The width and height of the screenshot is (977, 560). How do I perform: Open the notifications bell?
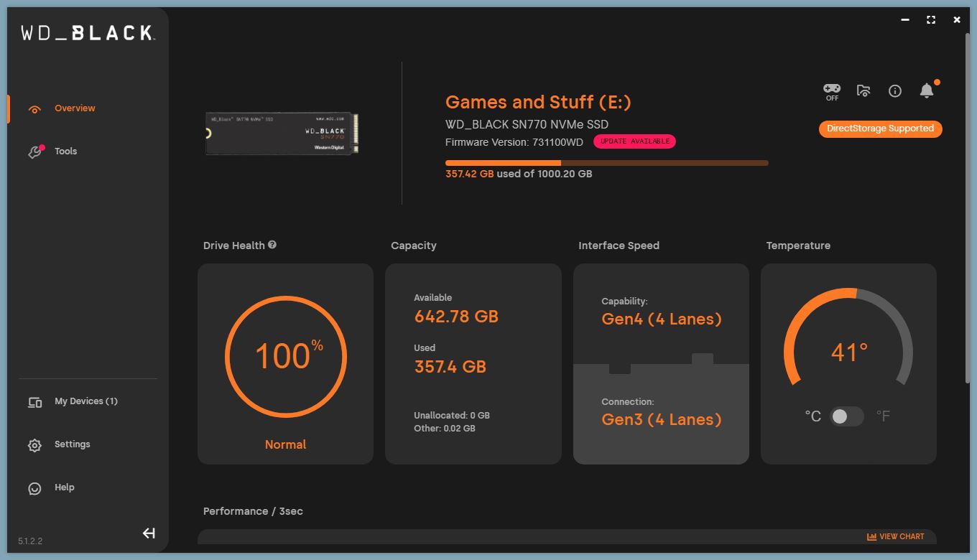926,90
